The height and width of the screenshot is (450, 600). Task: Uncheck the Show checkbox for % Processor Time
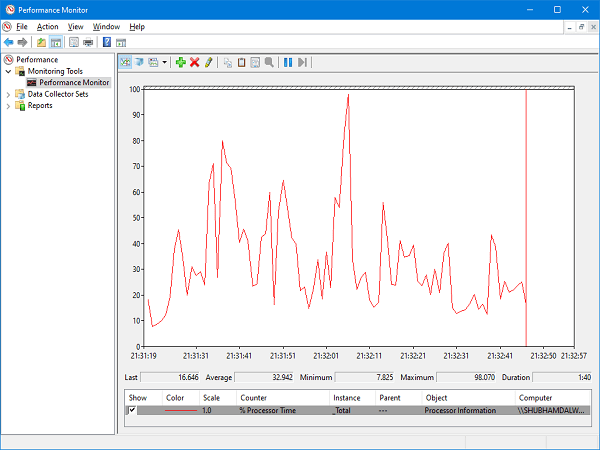(x=131, y=410)
